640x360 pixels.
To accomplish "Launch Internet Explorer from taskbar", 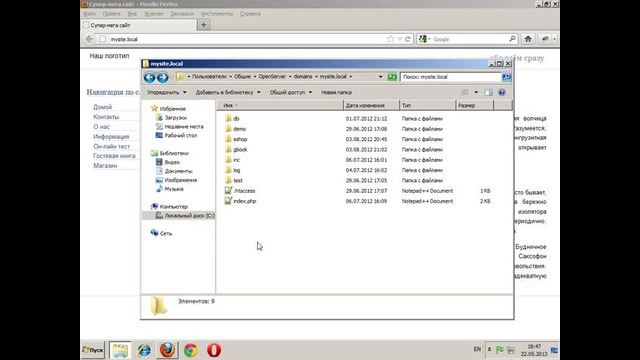I will click(144, 350).
